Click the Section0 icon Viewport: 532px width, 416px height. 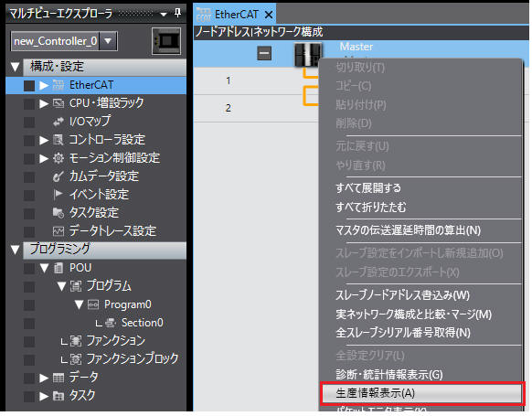click(x=111, y=323)
